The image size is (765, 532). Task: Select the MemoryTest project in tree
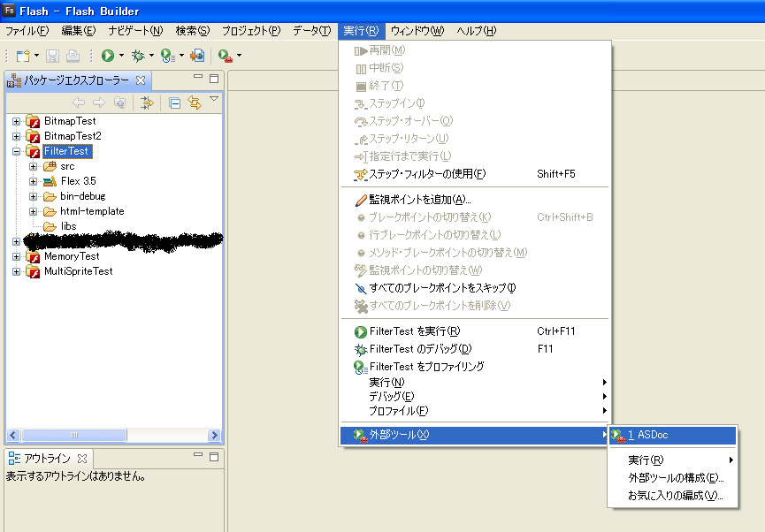click(x=72, y=256)
